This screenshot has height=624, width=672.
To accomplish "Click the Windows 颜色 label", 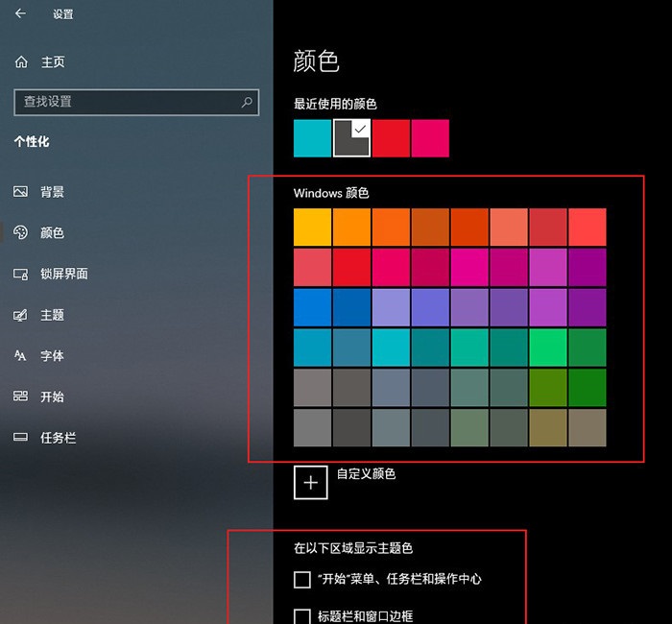I will [331, 193].
